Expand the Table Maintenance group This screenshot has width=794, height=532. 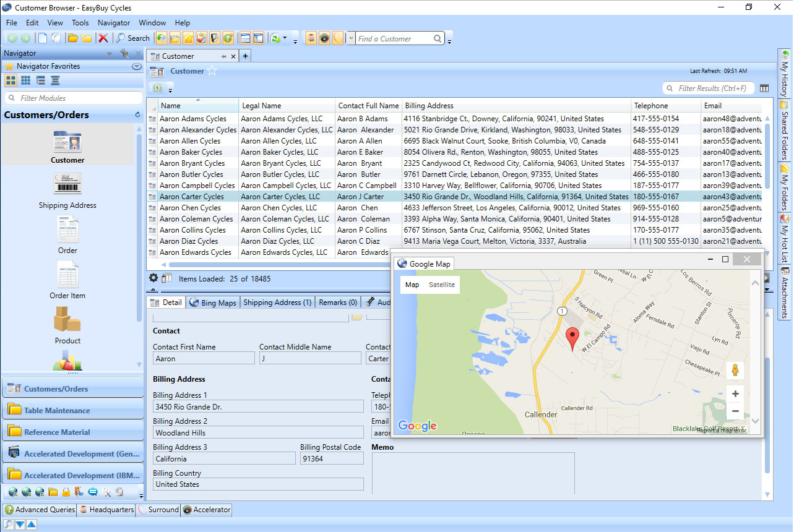(72, 410)
